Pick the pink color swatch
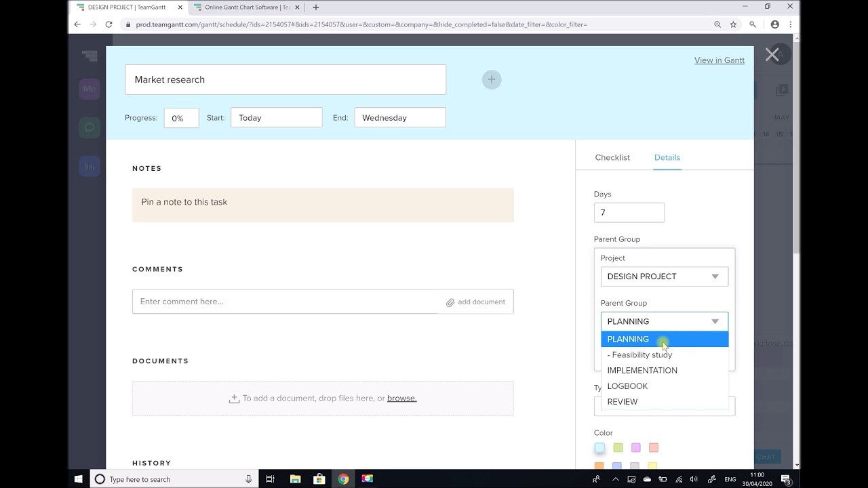This screenshot has width=868, height=488. point(654,448)
